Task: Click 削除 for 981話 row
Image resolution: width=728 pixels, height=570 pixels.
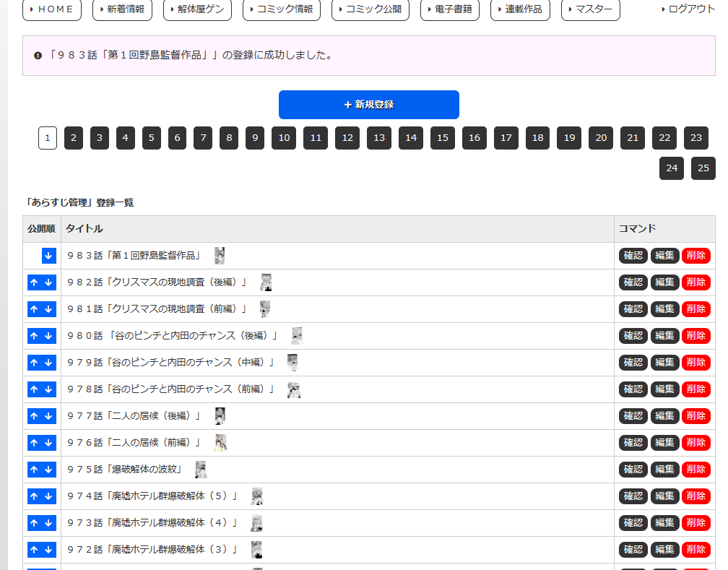Action: coord(696,309)
